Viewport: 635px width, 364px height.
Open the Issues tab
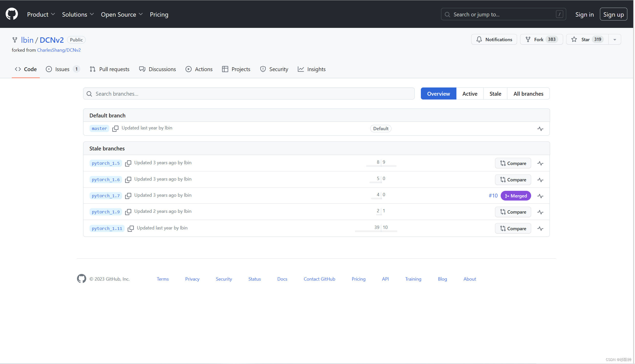coord(62,69)
